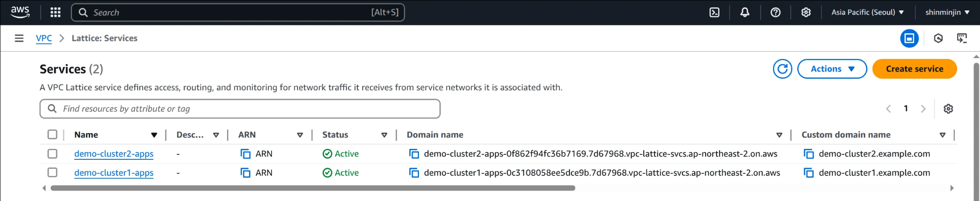Sort by Description column arrow
The height and width of the screenshot is (201, 980).
pos(216,135)
